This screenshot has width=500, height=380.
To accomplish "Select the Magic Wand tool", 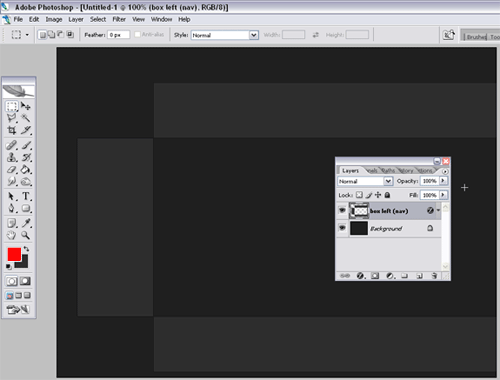I will click(x=26, y=118).
